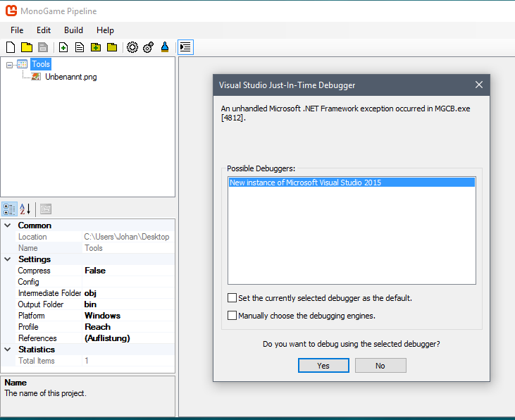Select the Total Items property label
Viewport: 515px width, 420px height.
coord(37,361)
